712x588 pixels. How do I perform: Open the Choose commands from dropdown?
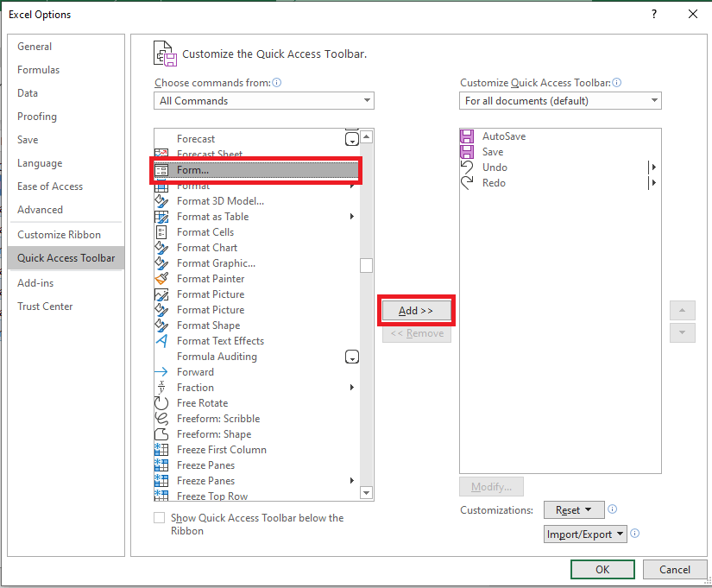264,100
